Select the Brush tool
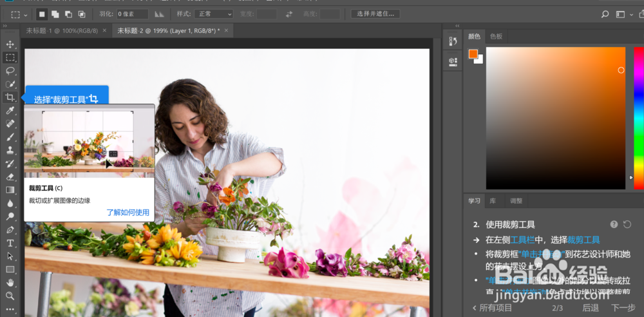The image size is (644, 317). tap(10, 137)
